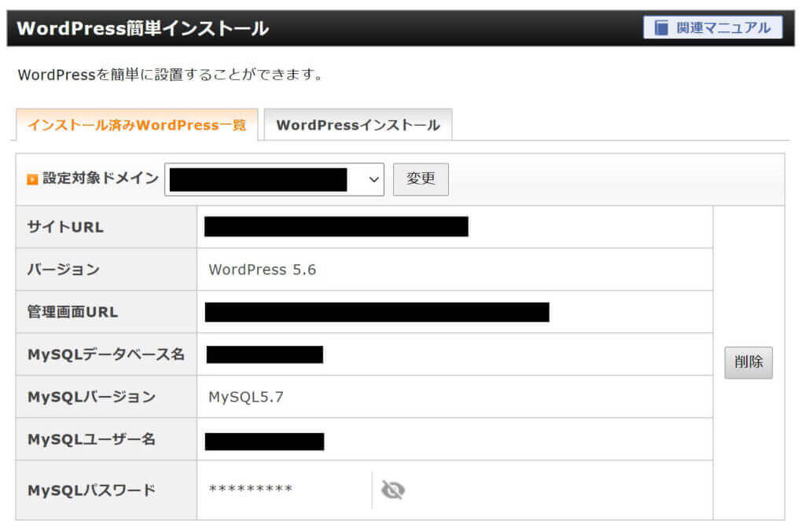Expand the 設定対象ドメイン dropdown
This screenshot has height=532, width=805.
tap(274, 179)
